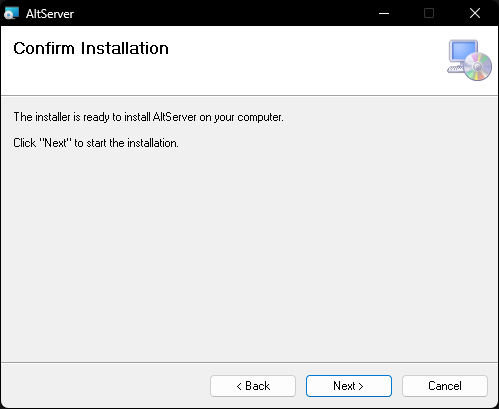This screenshot has width=499, height=409.
Task: Click the grayed-out maximize button
Action: [429, 13]
